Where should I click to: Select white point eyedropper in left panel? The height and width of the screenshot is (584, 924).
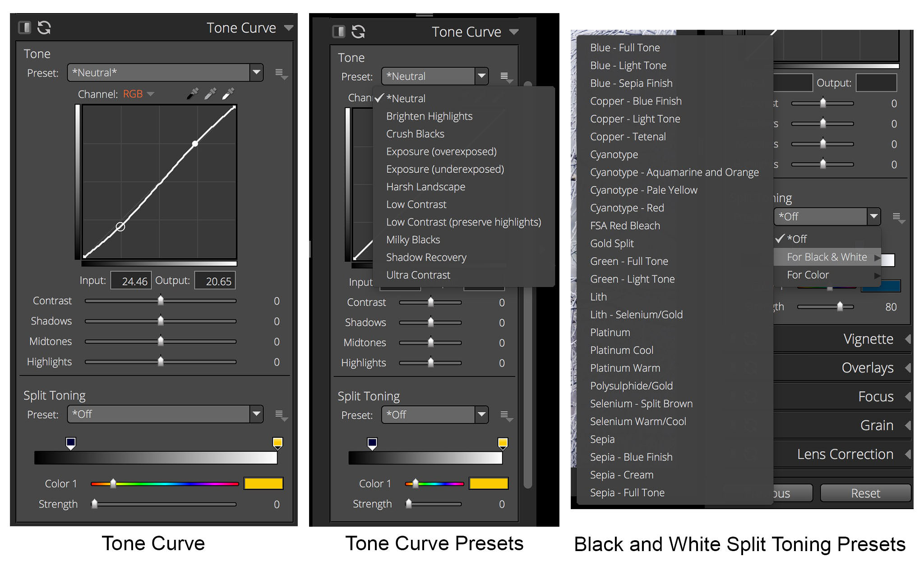click(x=228, y=93)
